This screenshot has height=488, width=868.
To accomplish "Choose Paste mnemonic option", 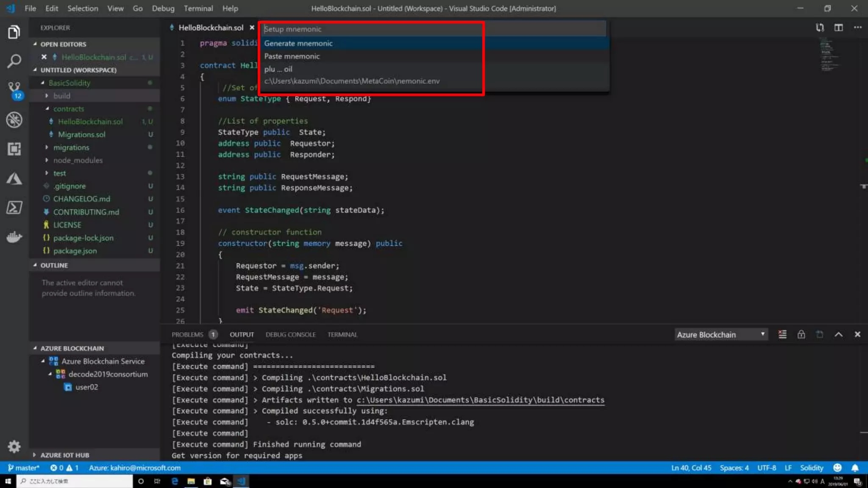I will [292, 56].
